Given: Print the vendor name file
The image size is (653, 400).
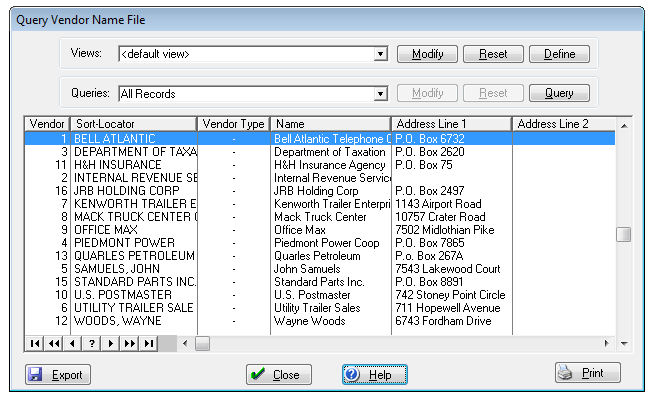Looking at the screenshot, I should tap(588, 374).
